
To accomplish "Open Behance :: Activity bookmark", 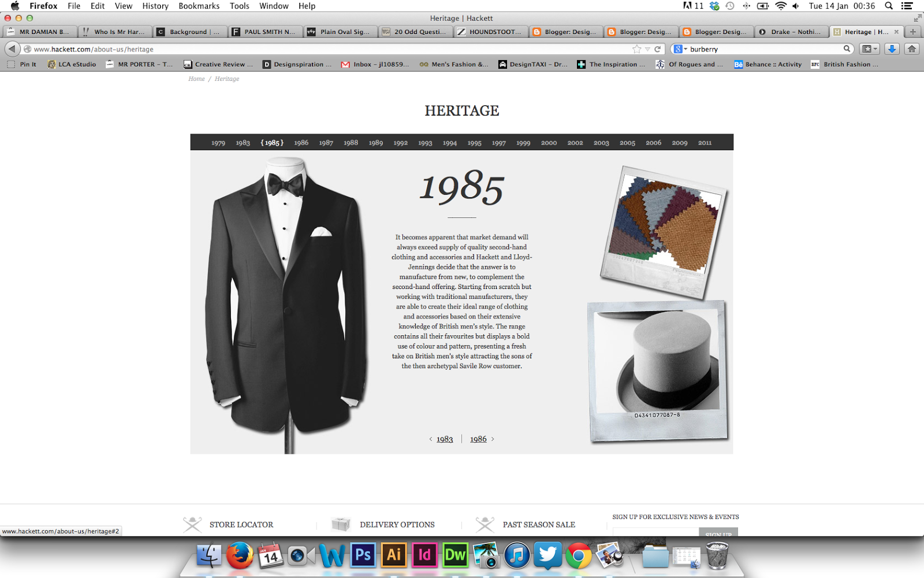I will pos(767,64).
